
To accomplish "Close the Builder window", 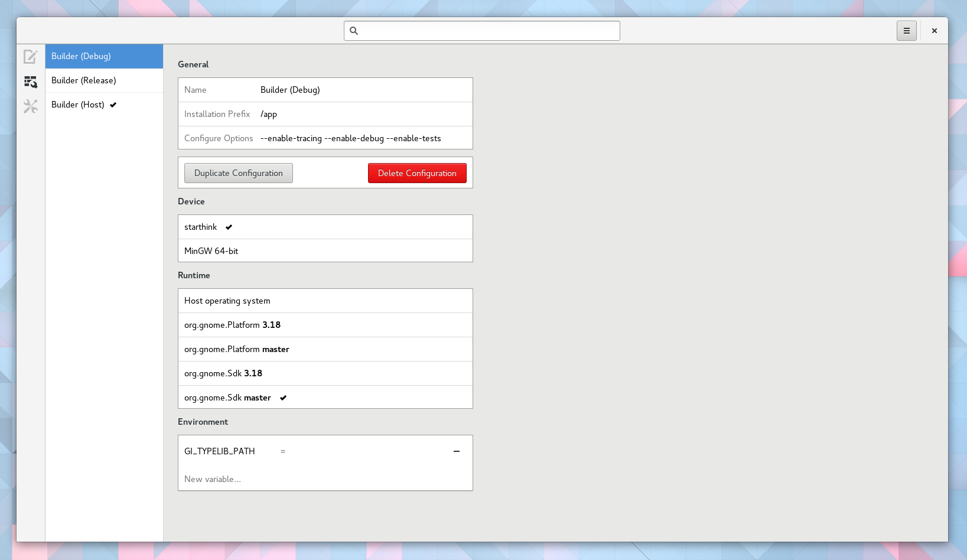I will (935, 31).
